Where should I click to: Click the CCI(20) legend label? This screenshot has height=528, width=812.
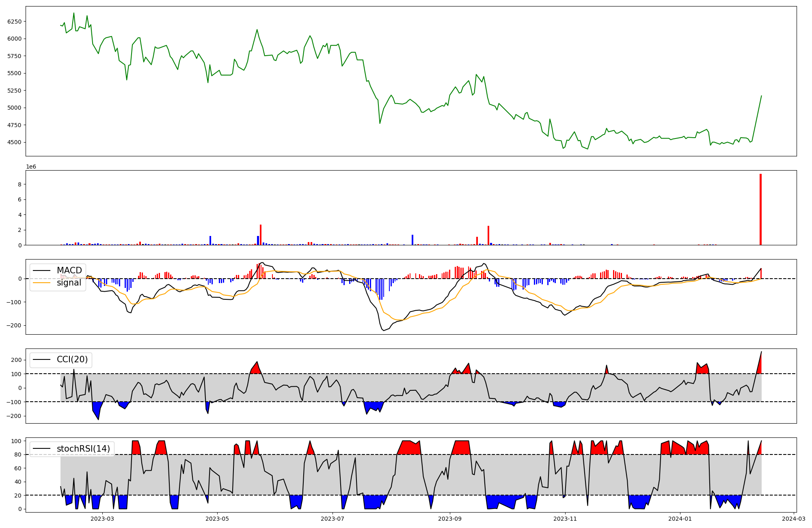coord(72,360)
